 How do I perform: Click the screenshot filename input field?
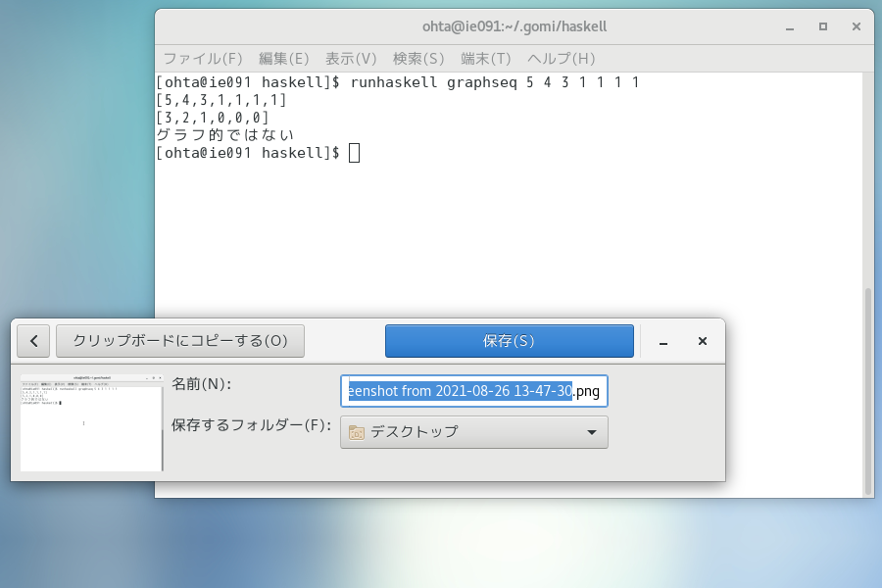pyautogui.click(x=473, y=391)
